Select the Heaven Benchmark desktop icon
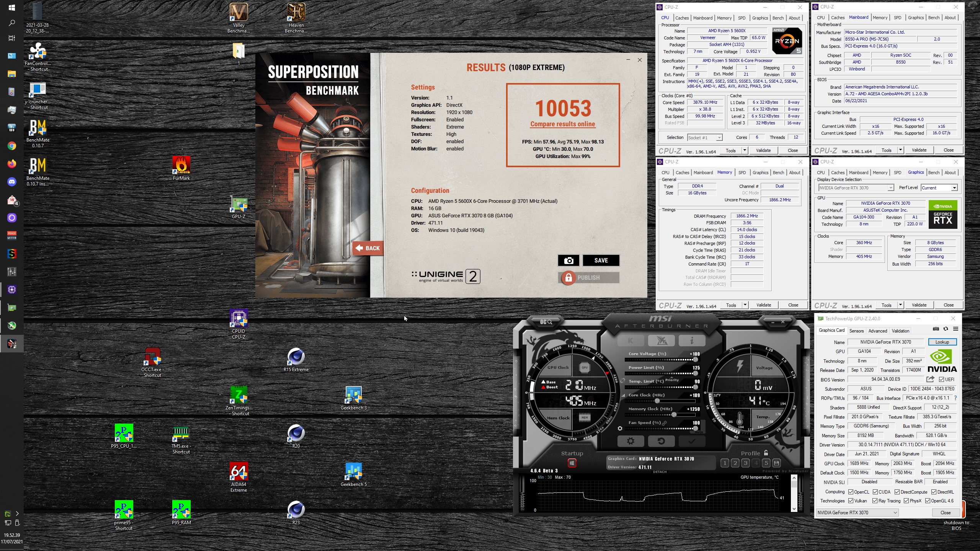This screenshot has height=551, width=980. coord(296,18)
